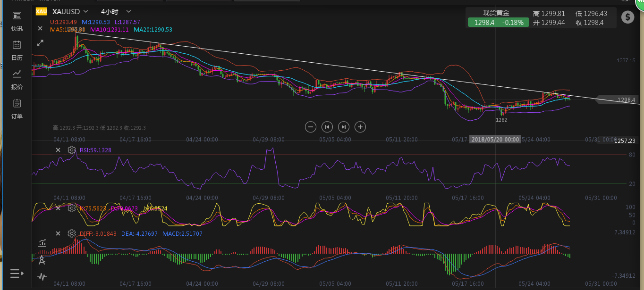Zoom in the chart with plus button

click(x=360, y=126)
